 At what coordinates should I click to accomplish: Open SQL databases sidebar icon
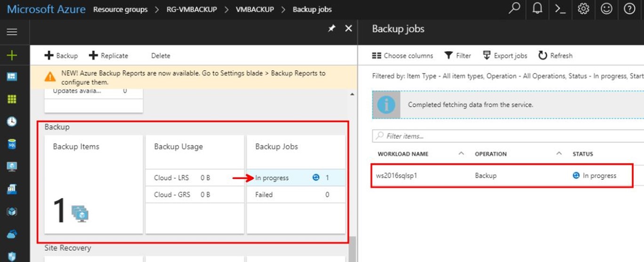[x=12, y=144]
